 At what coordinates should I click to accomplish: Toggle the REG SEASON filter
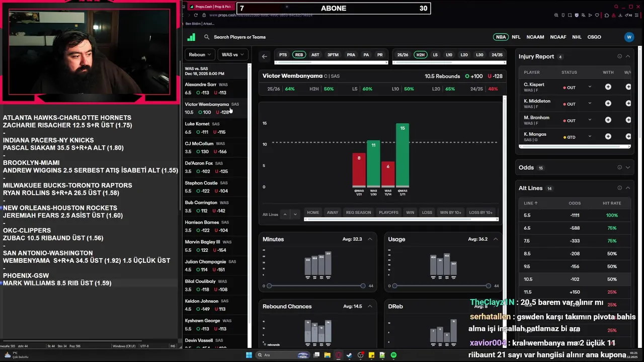[x=358, y=212]
